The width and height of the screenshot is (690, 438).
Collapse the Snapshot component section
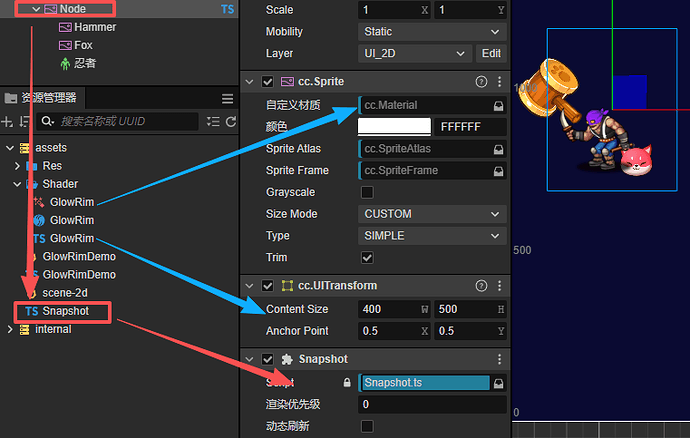tap(250, 360)
